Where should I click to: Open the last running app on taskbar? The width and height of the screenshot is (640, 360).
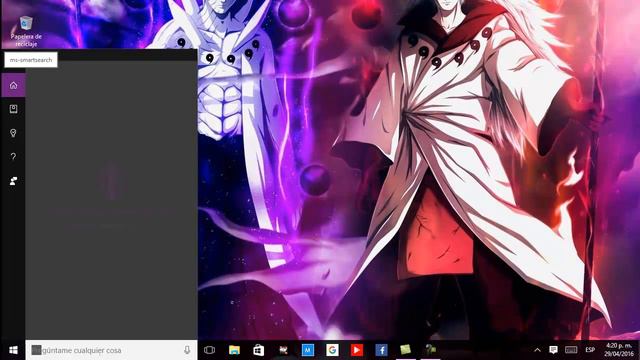pos(430,350)
